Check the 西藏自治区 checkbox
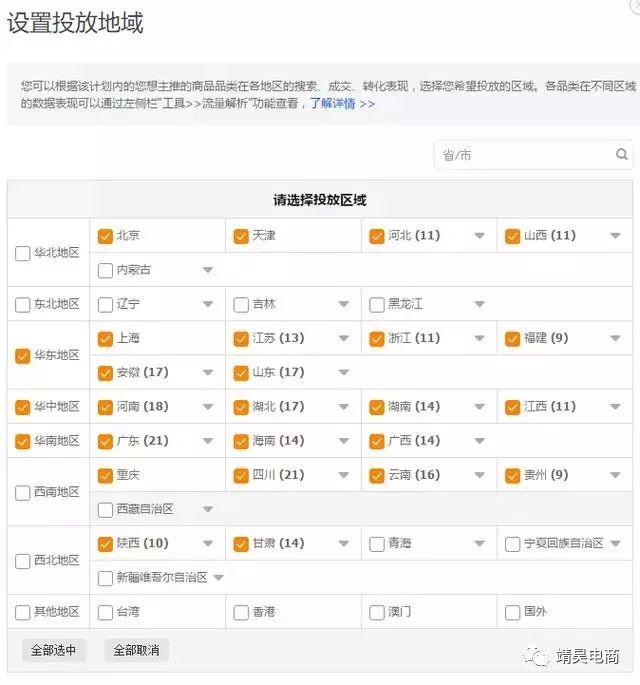 click(x=105, y=510)
